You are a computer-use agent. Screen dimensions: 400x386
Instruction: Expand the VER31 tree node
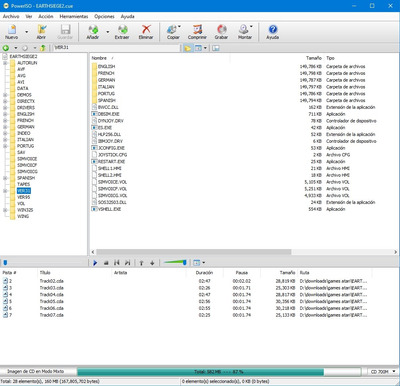point(5,191)
